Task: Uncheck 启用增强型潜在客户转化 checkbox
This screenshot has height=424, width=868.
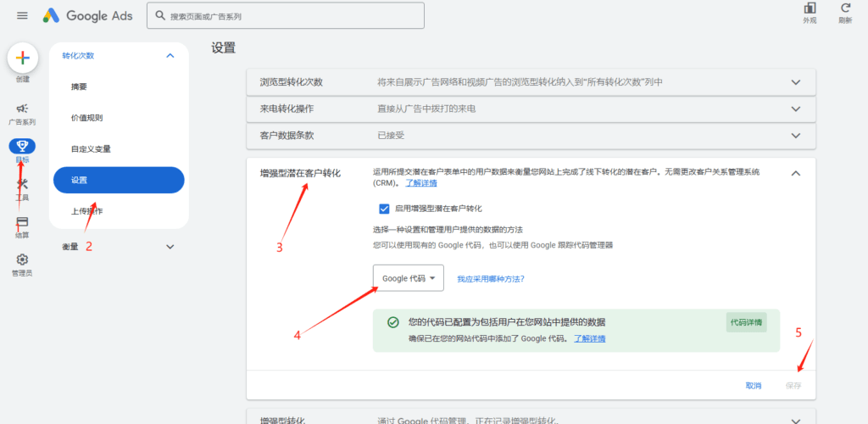Action: 384,209
